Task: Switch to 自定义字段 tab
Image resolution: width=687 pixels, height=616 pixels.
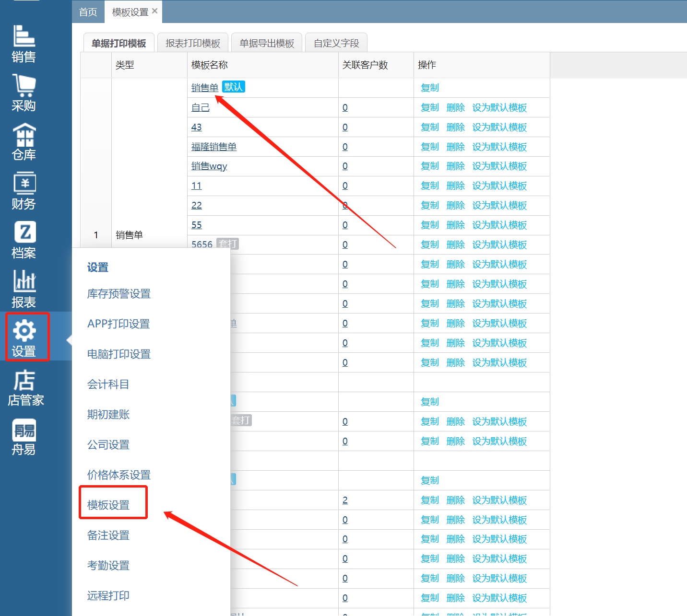Action: [x=336, y=43]
